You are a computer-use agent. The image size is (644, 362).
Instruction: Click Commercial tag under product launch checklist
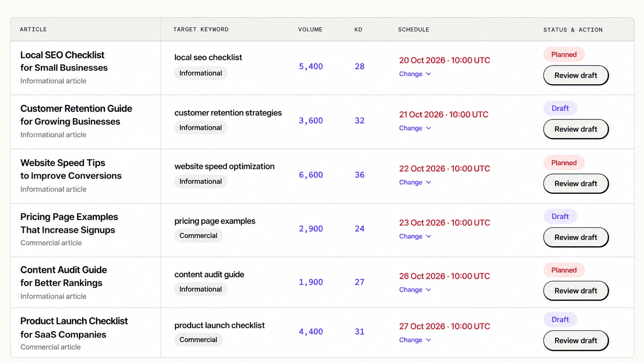pos(198,340)
